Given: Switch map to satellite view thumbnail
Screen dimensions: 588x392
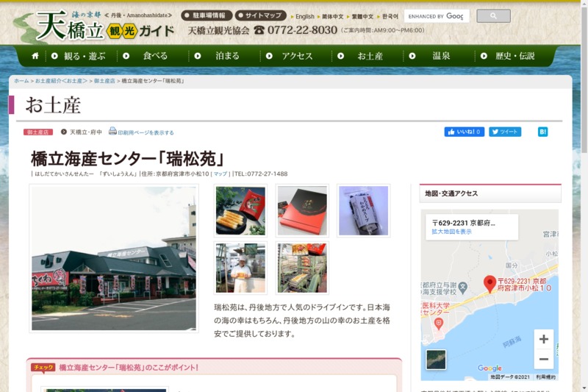Looking at the screenshot, I should click(x=436, y=359).
